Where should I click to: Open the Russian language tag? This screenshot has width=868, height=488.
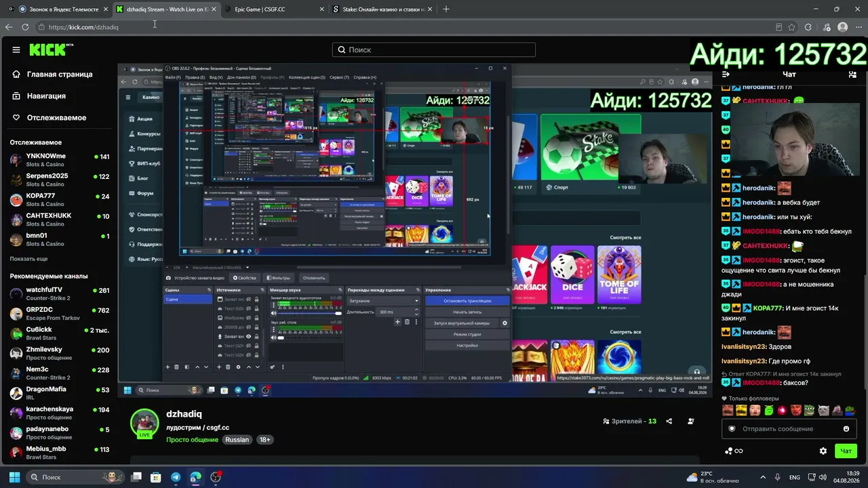pos(237,439)
